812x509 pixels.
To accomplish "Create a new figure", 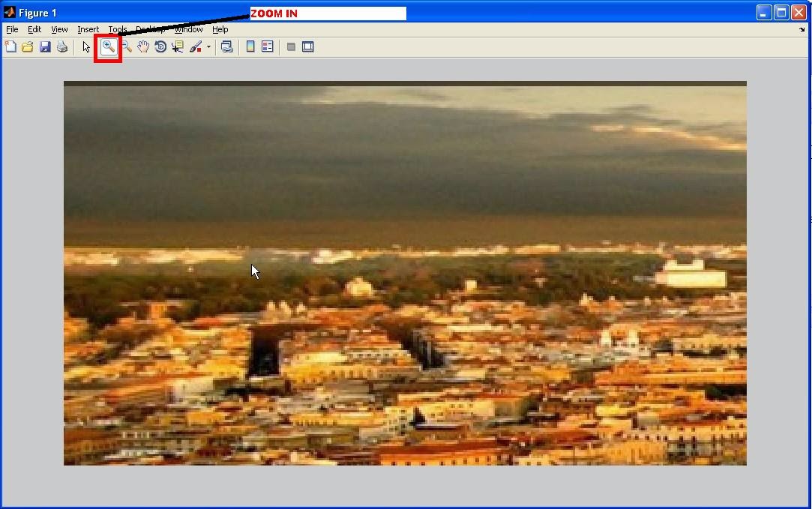I will coord(10,46).
